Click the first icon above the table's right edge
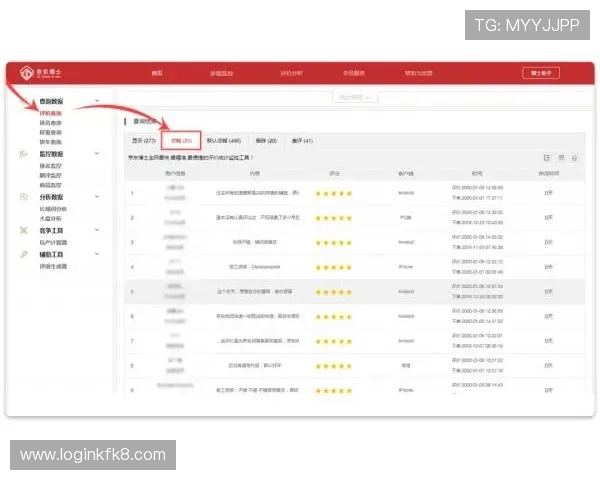 546,158
